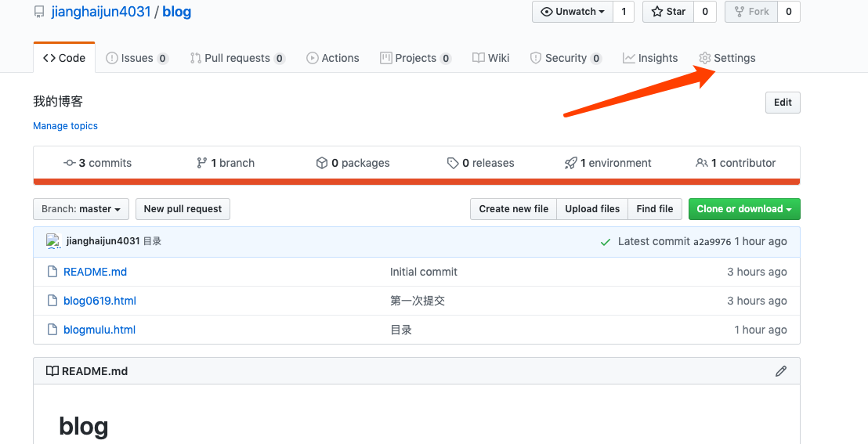Image resolution: width=868 pixels, height=444 pixels.
Task: View 0 packages
Action: (x=353, y=163)
